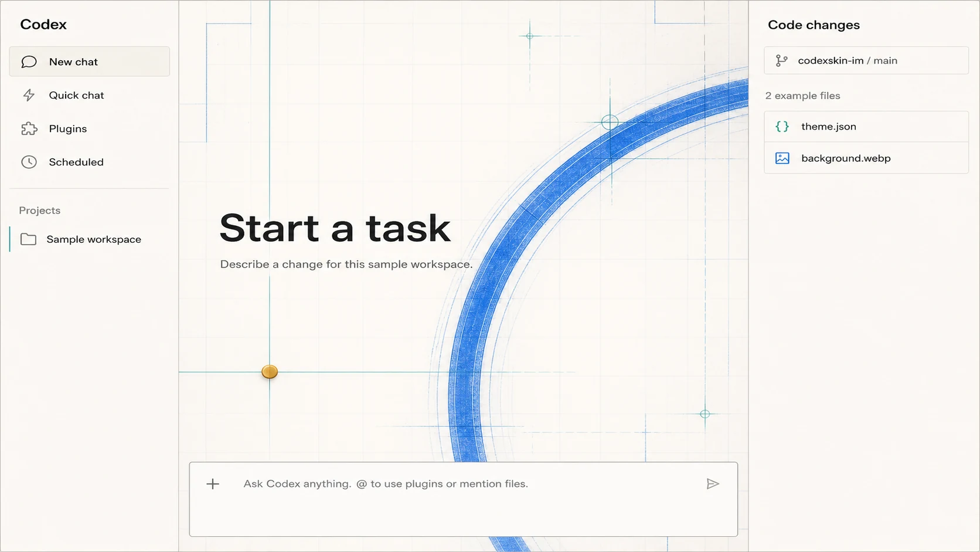Click the 2 example files label
The width and height of the screenshot is (980, 552).
802,96
